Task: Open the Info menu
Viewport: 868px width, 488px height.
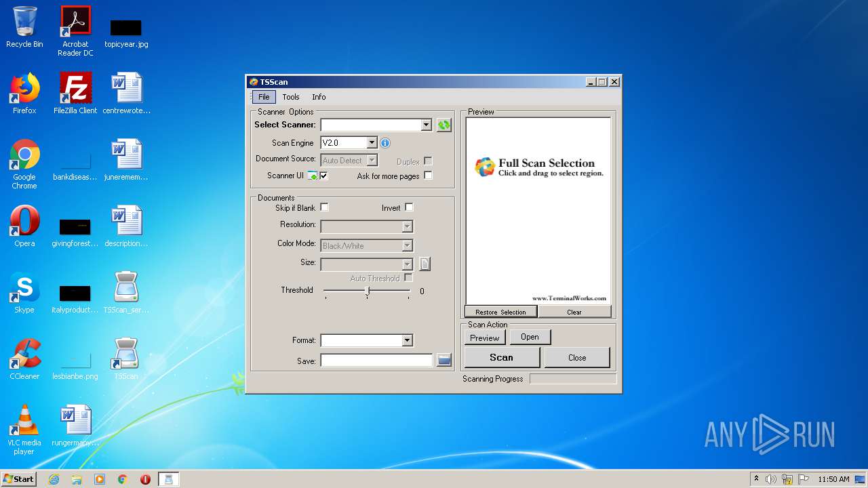Action: (319, 97)
